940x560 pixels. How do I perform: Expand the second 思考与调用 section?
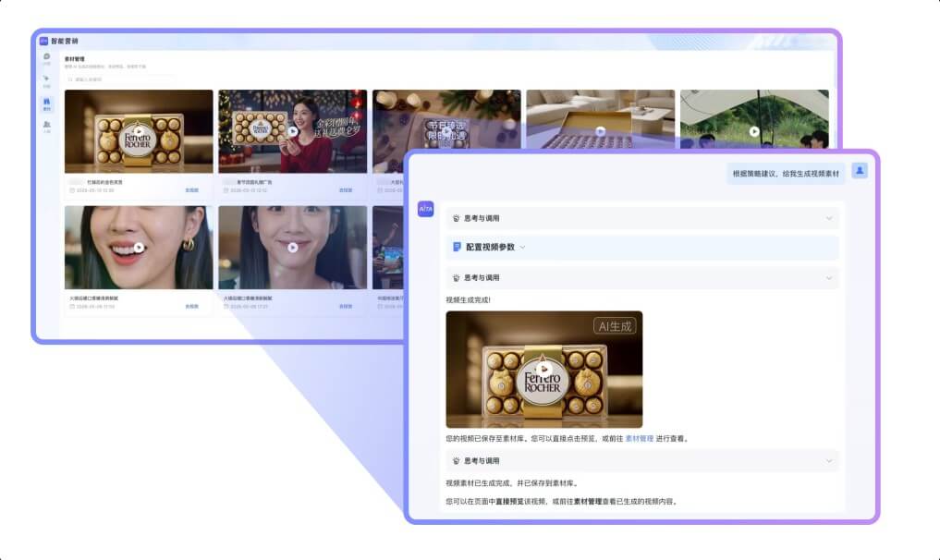(x=642, y=277)
